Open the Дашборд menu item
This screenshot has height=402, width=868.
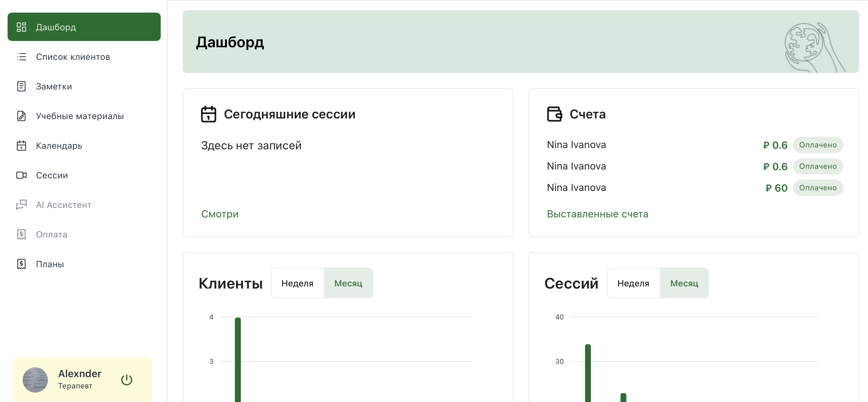tap(84, 27)
